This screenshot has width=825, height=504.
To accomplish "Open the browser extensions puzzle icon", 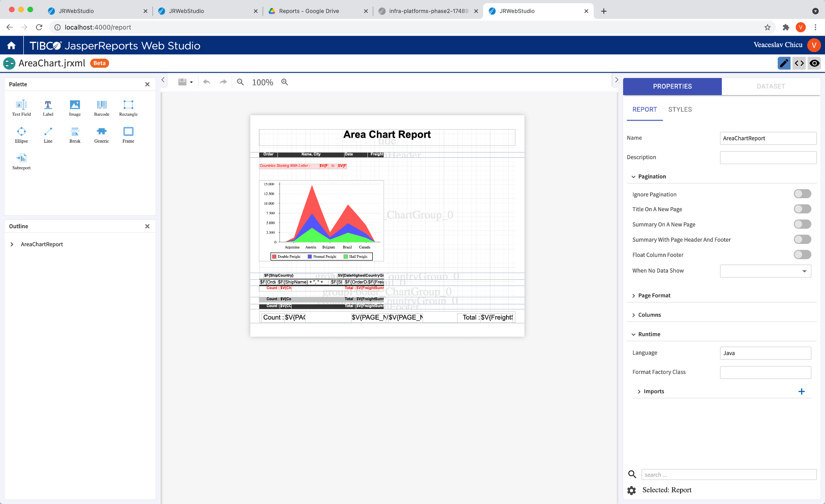I will 786,27.
